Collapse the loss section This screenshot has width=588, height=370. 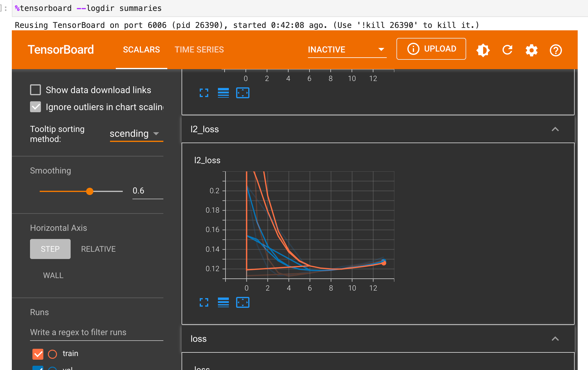[555, 339]
